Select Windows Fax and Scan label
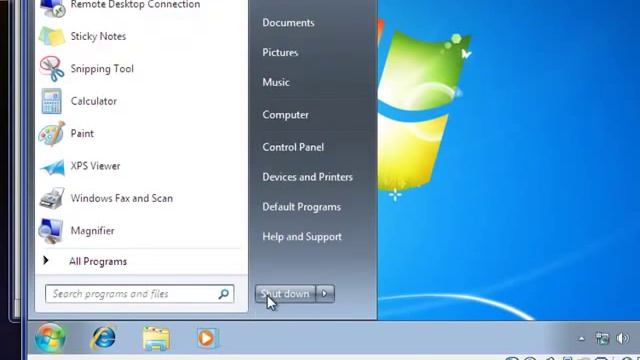This screenshot has height=360, width=640. coord(122,198)
